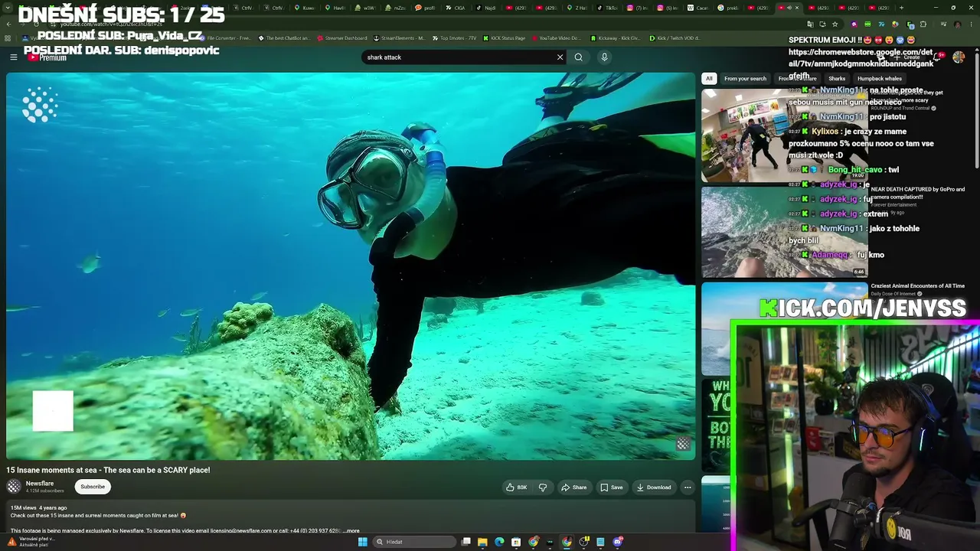Open File Explorer from the taskbar

pos(482,542)
